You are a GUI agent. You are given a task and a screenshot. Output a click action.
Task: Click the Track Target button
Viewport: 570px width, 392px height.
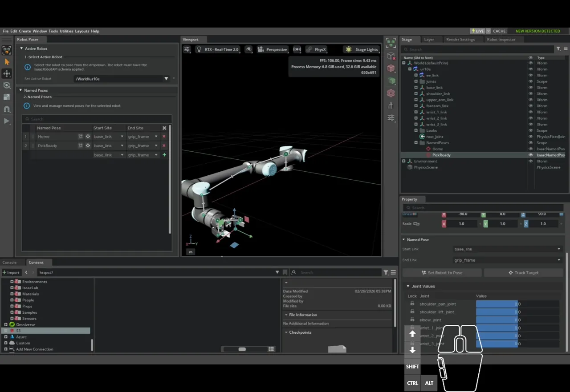[x=523, y=273]
